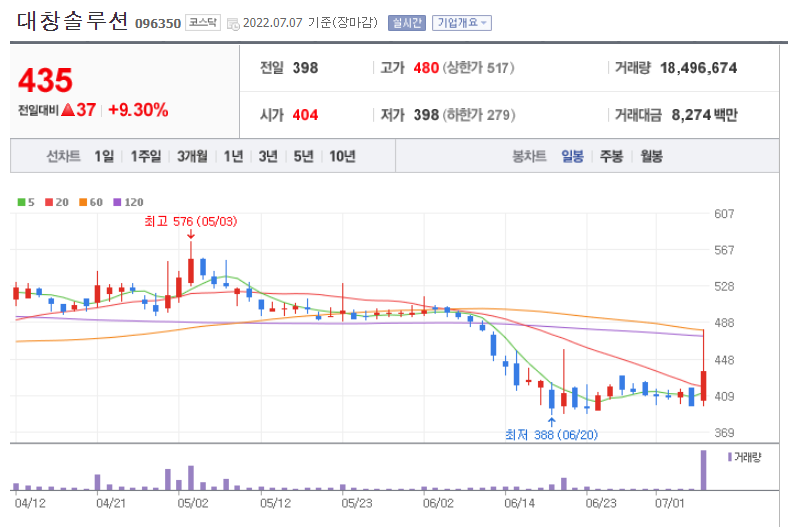Viewport: 788px width, 527px height.
Task: Click the 최저 388 (06/20) marker label
Action: pos(551,435)
